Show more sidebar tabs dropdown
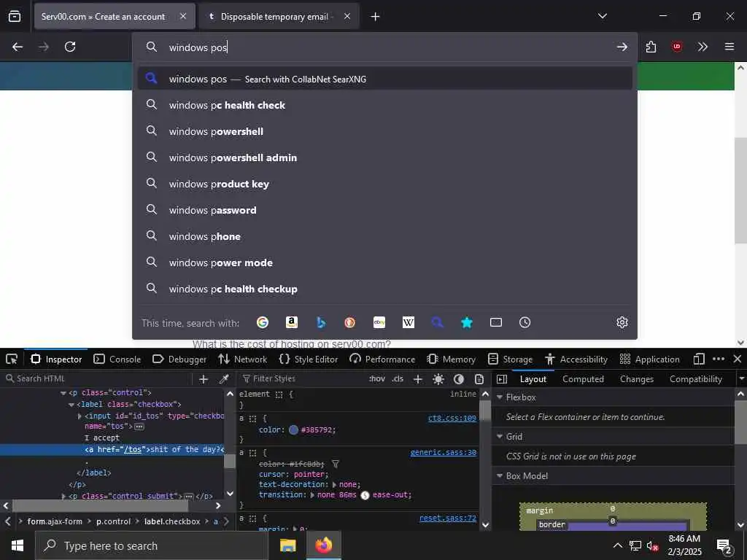This screenshot has height=560, width=747. coord(741,379)
